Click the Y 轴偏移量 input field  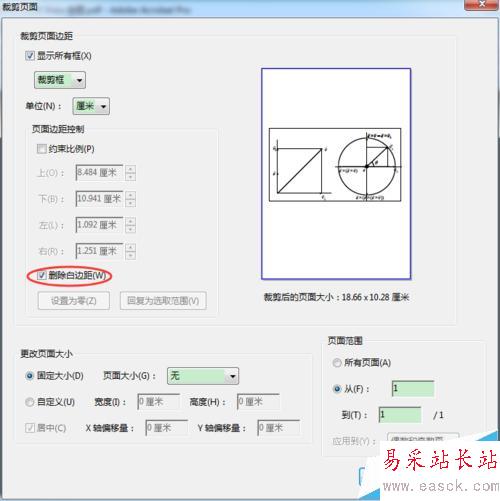click(279, 428)
